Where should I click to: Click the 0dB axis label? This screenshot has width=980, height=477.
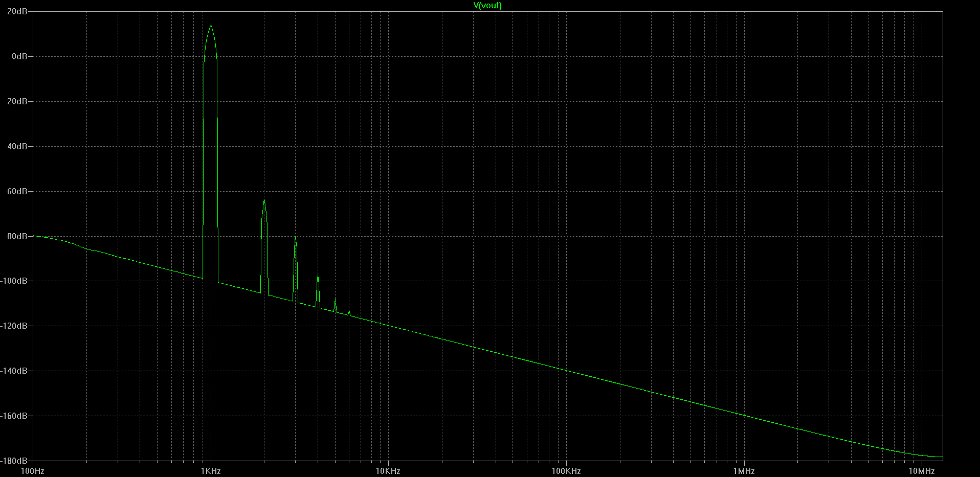pyautogui.click(x=19, y=56)
